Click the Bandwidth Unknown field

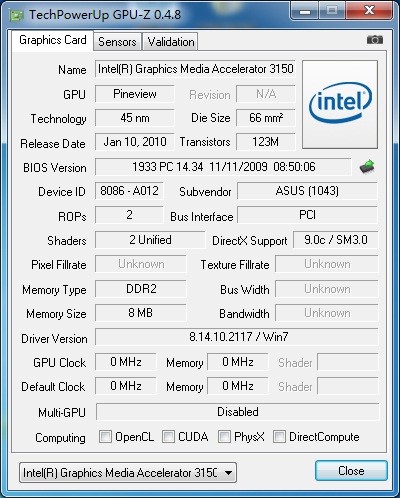(x=327, y=313)
